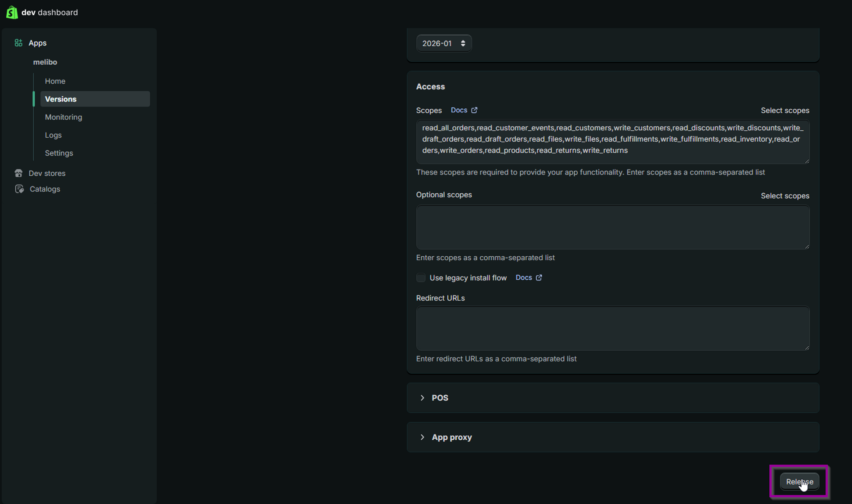852x504 pixels.
Task: Click into the Optional scopes text area
Action: (612, 227)
